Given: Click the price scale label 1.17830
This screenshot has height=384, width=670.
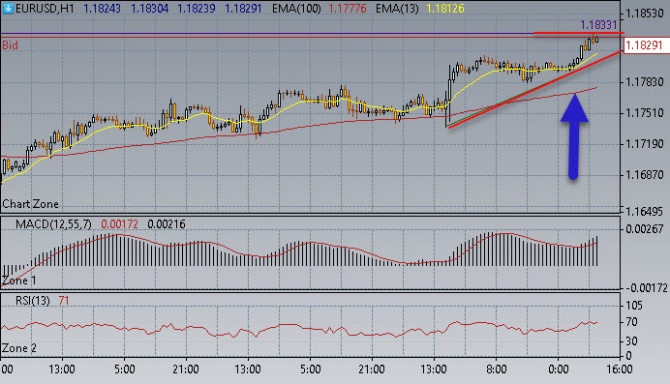Looking at the screenshot, I should point(644,82).
